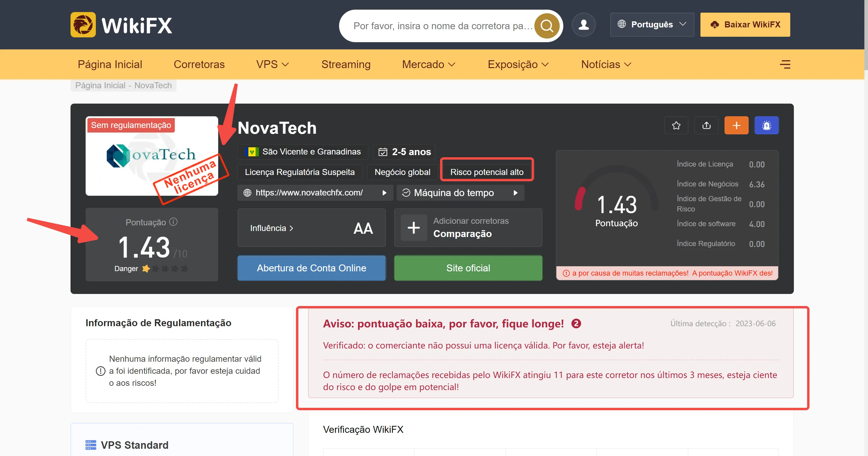Click the globe icon beside the novatechfx URL
Screen dimensions: 868x456
click(x=247, y=193)
